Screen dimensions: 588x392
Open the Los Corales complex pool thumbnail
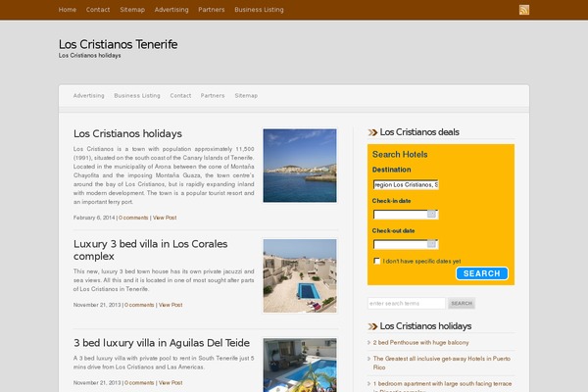[x=300, y=275]
